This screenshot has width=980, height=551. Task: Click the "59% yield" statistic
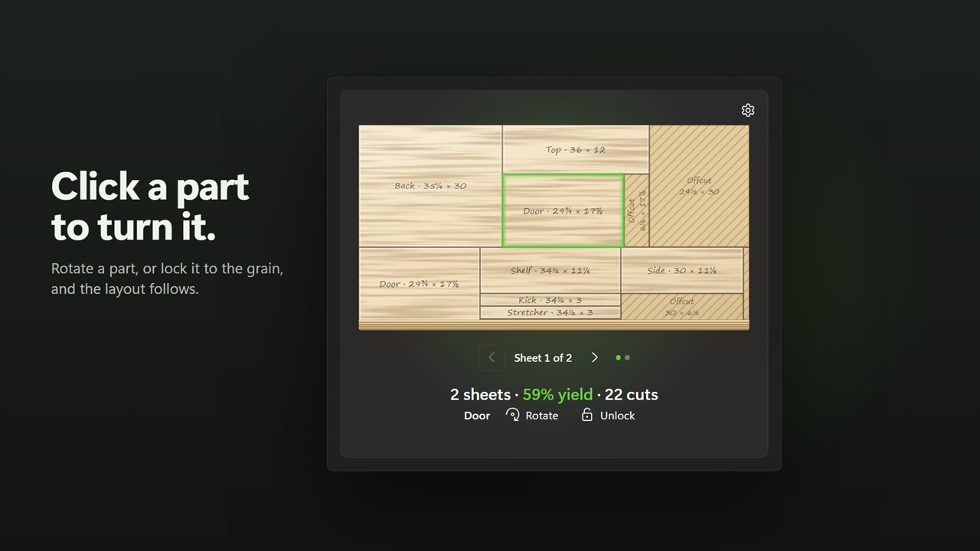click(557, 395)
